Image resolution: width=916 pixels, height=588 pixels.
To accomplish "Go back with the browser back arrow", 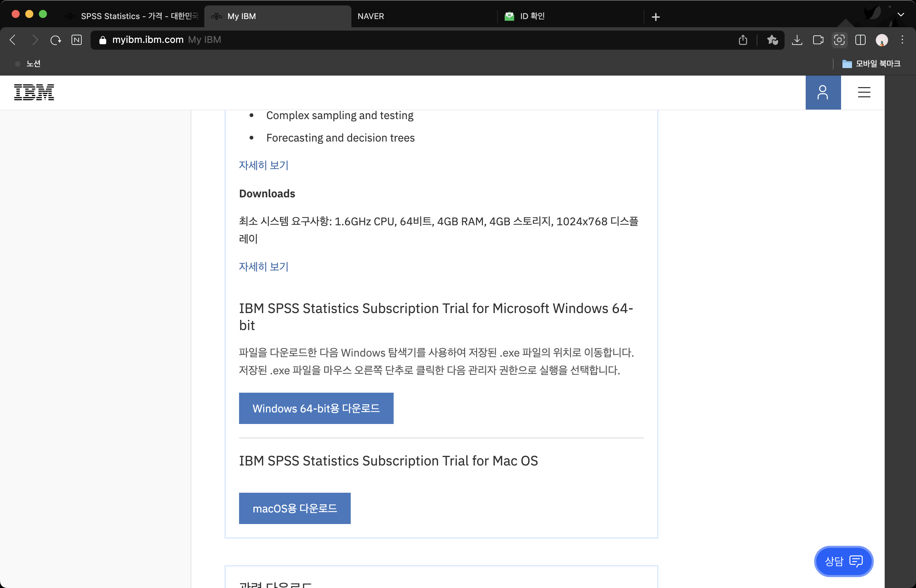I will 13,40.
